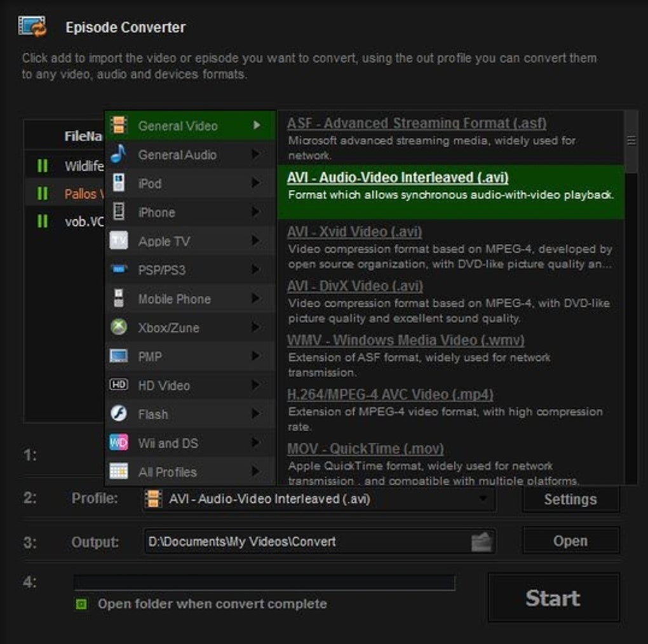The image size is (648, 644).
Task: Click the HD Video badge icon
Action: coord(119,385)
